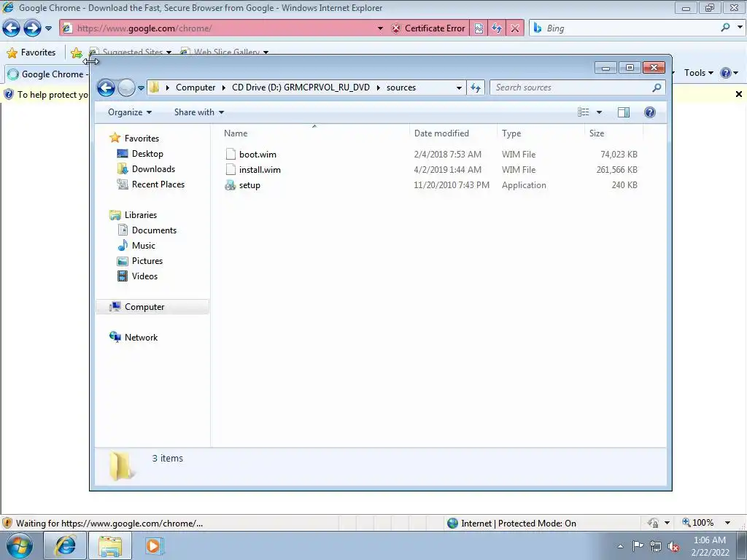Viewport: 747px width, 560px height.
Task: Show the preview pane
Action: tap(623, 112)
